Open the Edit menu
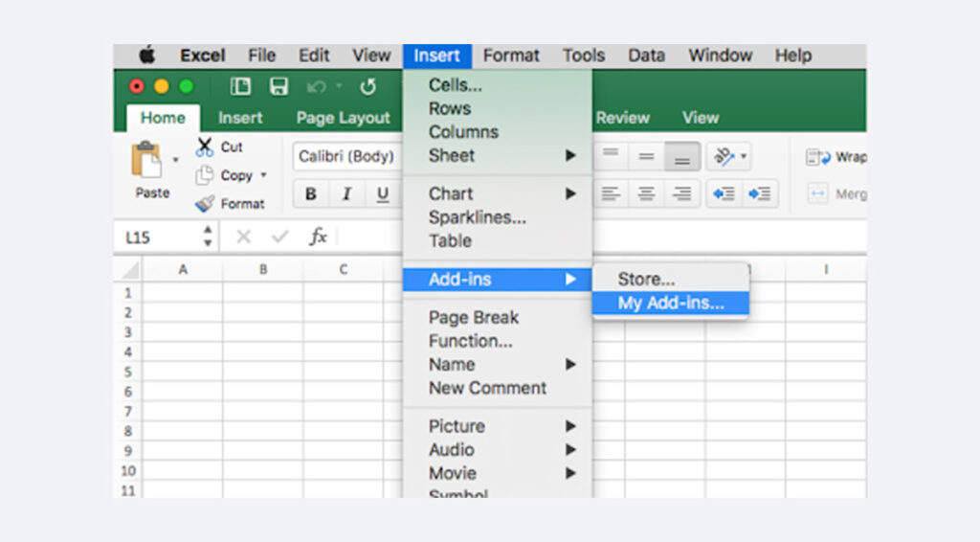The width and height of the screenshot is (980, 542). 314,56
